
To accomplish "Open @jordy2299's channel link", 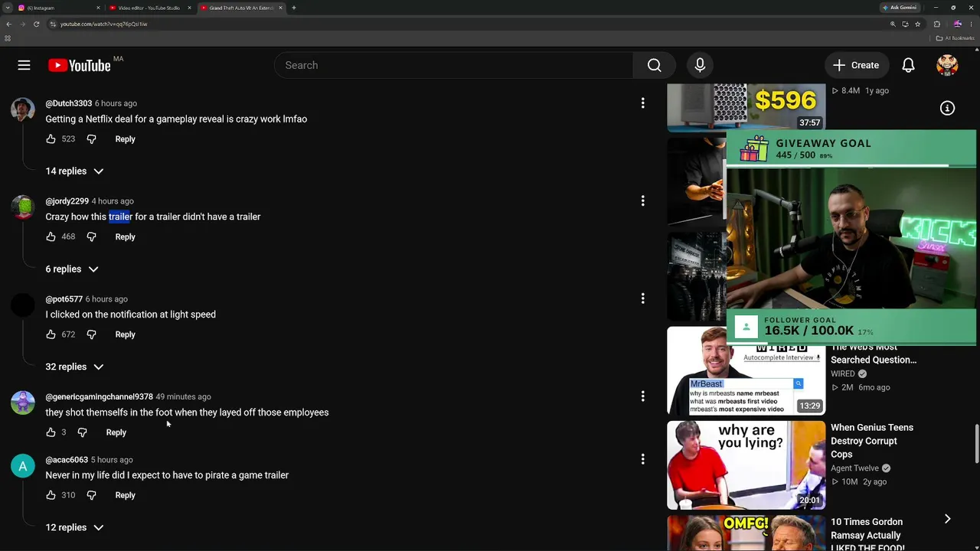I will pos(67,201).
